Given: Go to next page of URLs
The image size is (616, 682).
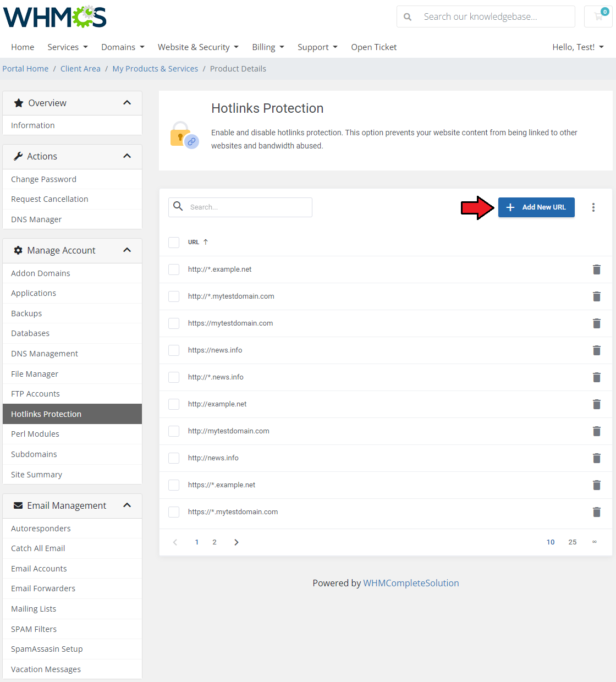Looking at the screenshot, I should tap(237, 542).
